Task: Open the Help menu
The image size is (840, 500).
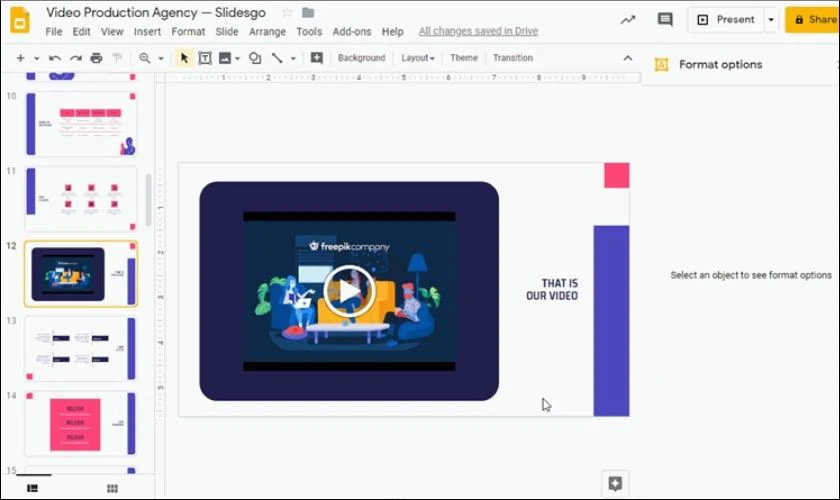Action: 392,32
